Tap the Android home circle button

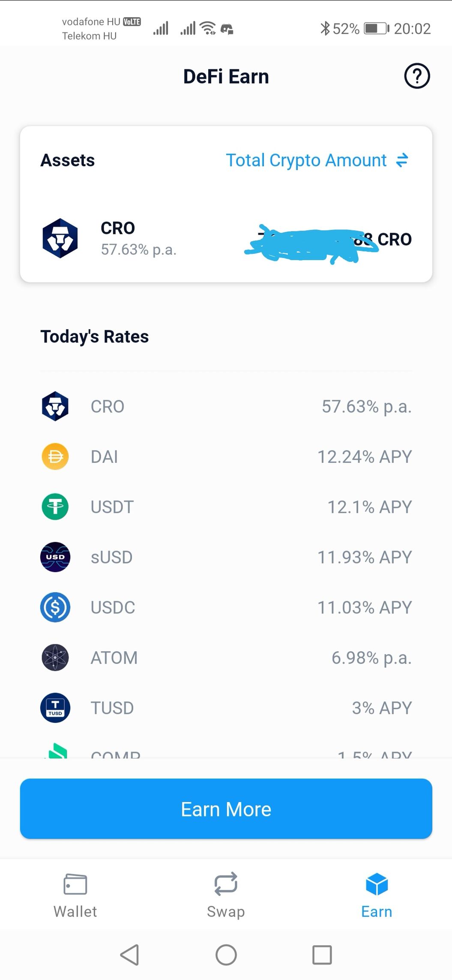[226, 955]
